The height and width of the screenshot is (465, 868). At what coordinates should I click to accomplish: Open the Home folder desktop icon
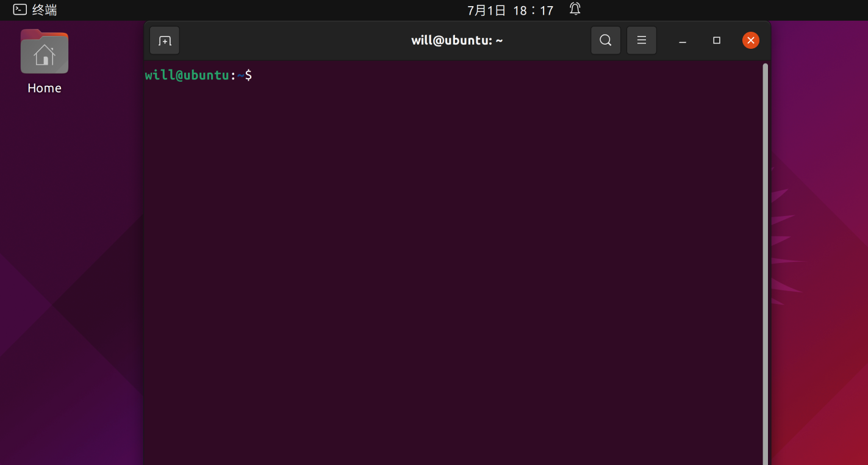(x=45, y=52)
